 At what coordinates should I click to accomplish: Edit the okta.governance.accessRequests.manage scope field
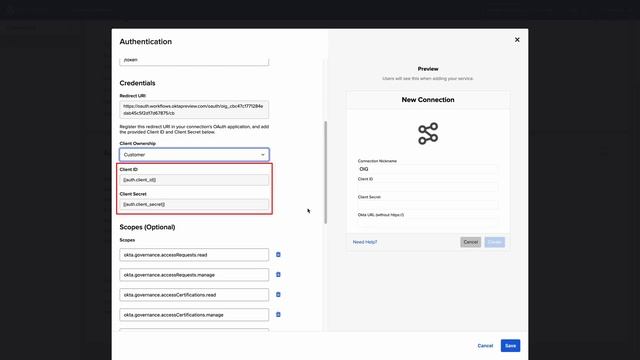[194, 275]
